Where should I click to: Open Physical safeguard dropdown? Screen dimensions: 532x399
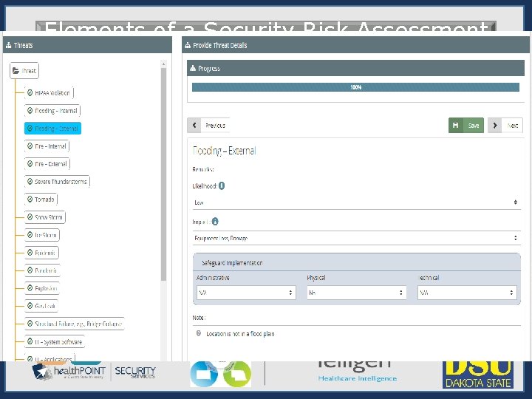click(x=356, y=293)
